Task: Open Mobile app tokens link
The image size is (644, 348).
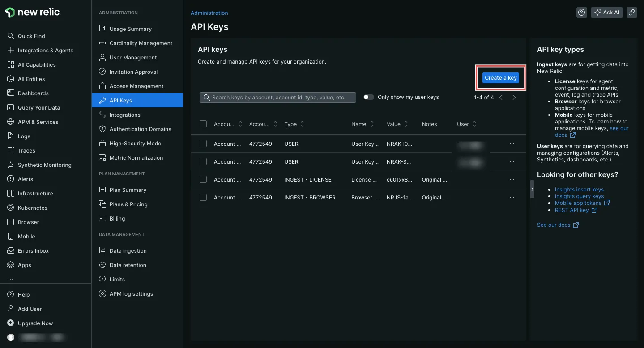Action: pos(582,203)
